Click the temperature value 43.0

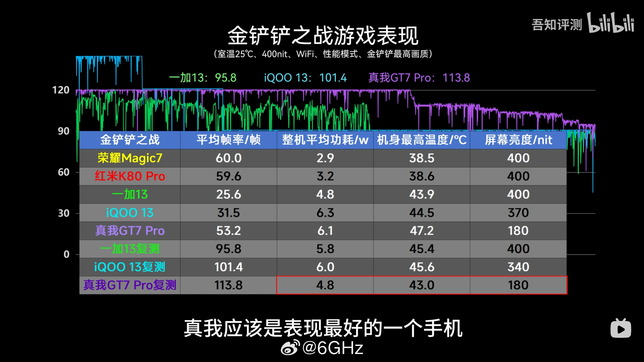coord(422,285)
